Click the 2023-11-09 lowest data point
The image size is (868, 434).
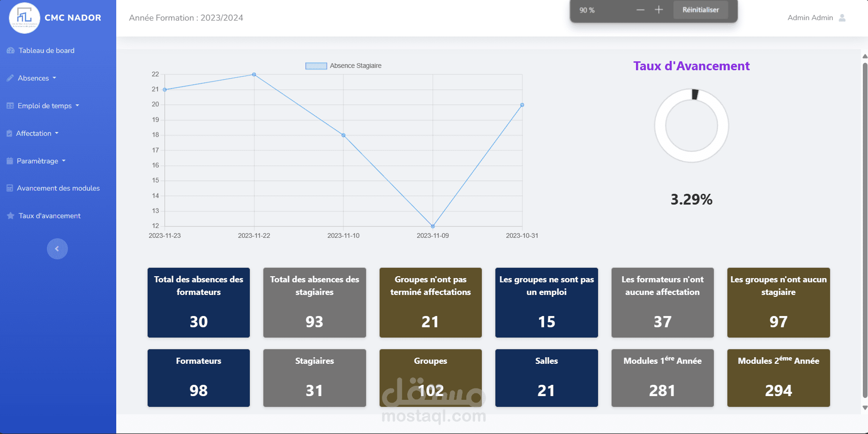(433, 226)
